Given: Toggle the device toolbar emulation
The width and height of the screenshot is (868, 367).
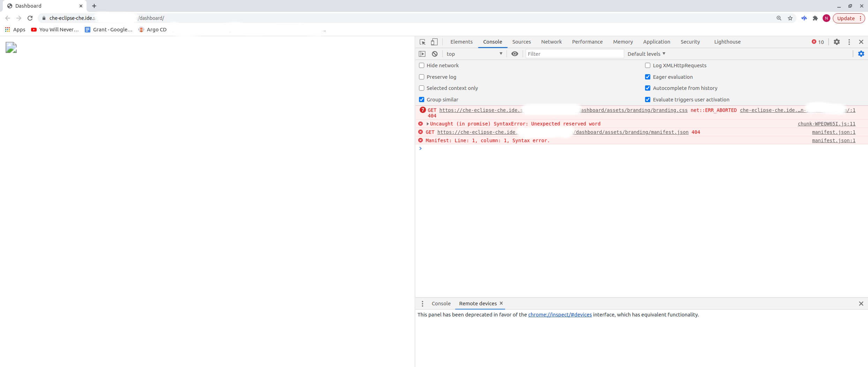Looking at the screenshot, I should 434,42.
